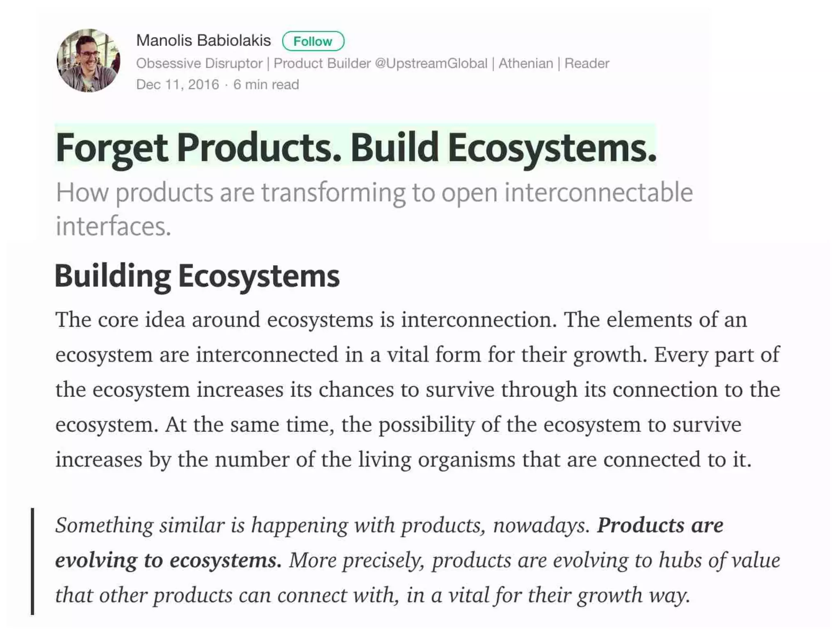Click the sentence starting The core idea around
The image size is (840, 630).
tap(306, 320)
